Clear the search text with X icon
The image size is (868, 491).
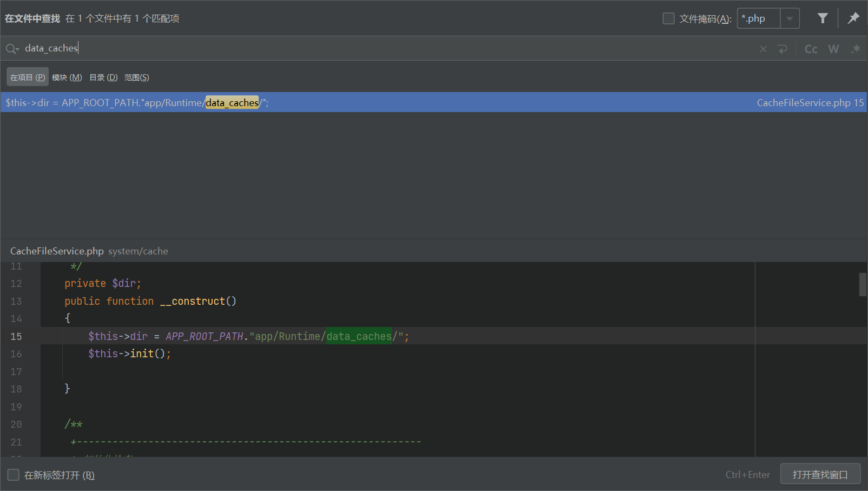763,49
